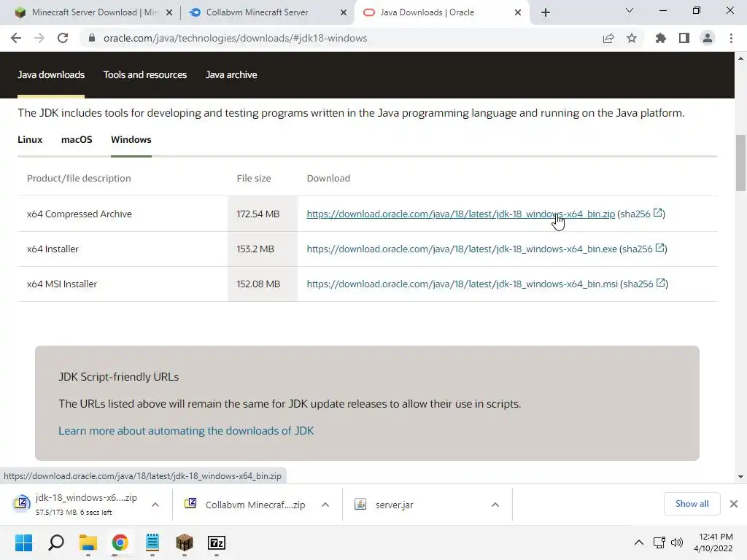Click the browser forward arrow
The width and height of the screenshot is (747, 560).
39,38
